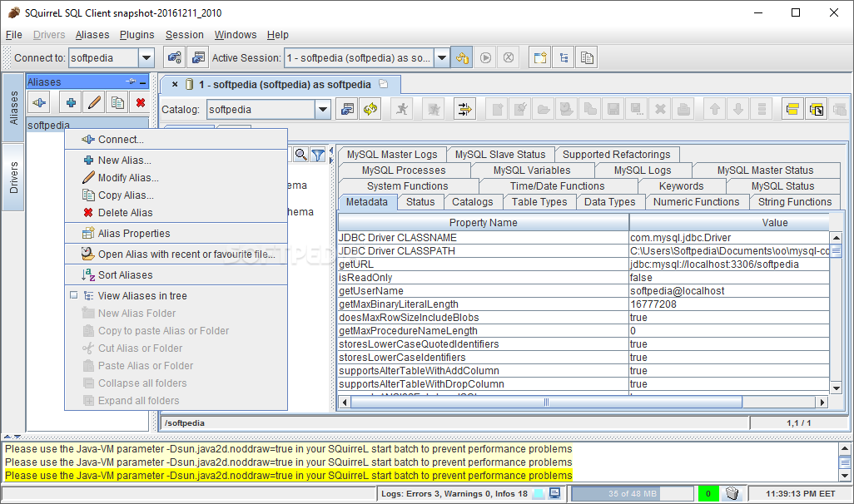
Task: Click the Property Name column header
Action: point(483,223)
